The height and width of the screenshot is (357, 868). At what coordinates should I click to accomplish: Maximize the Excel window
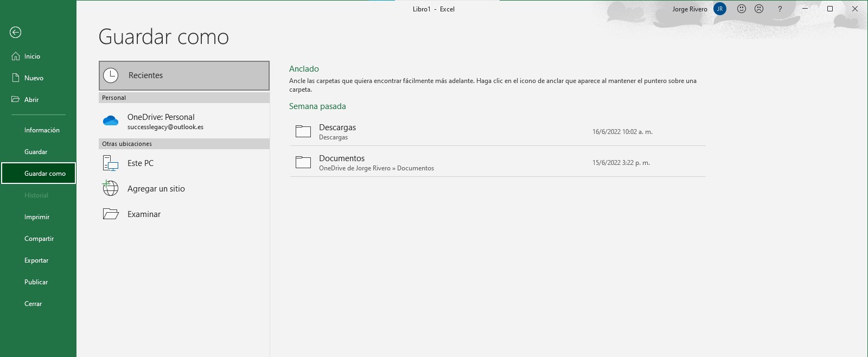830,9
